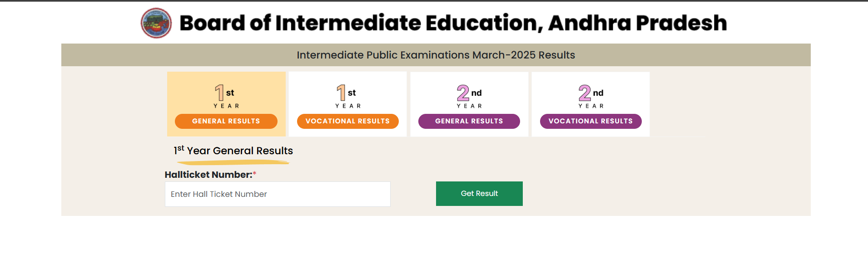Click the Hallticket Number label
Image resolution: width=868 pixels, height=259 pixels.
[208, 175]
